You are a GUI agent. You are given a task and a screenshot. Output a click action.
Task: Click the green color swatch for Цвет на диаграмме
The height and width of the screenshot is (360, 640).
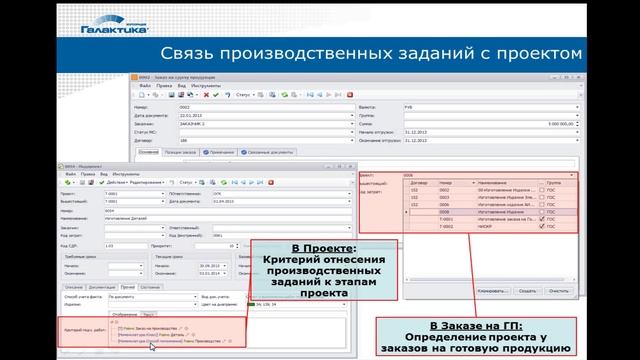[x=251, y=304]
